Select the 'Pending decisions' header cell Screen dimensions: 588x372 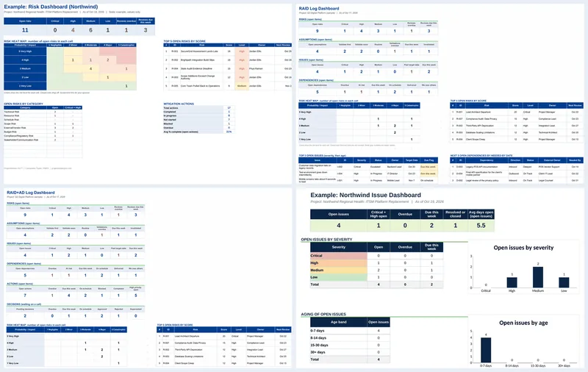[x=25, y=309]
